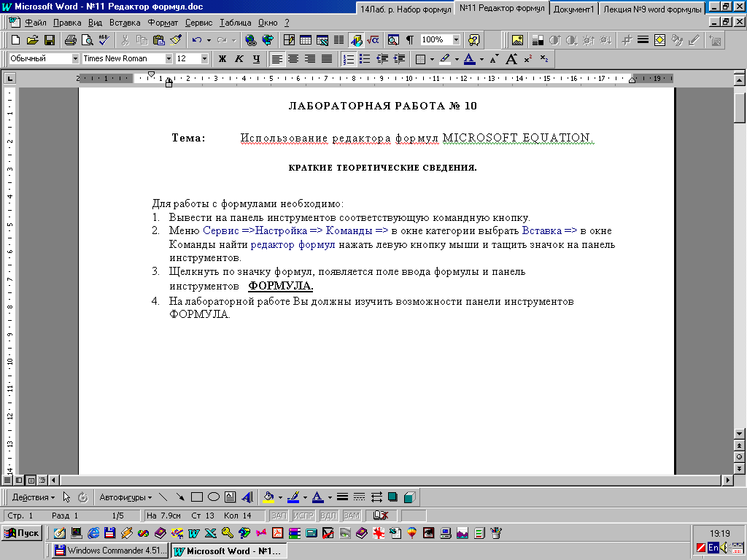The image size is (747, 560).
Task: Toggle bold (Ж) formatting
Action: [222, 59]
